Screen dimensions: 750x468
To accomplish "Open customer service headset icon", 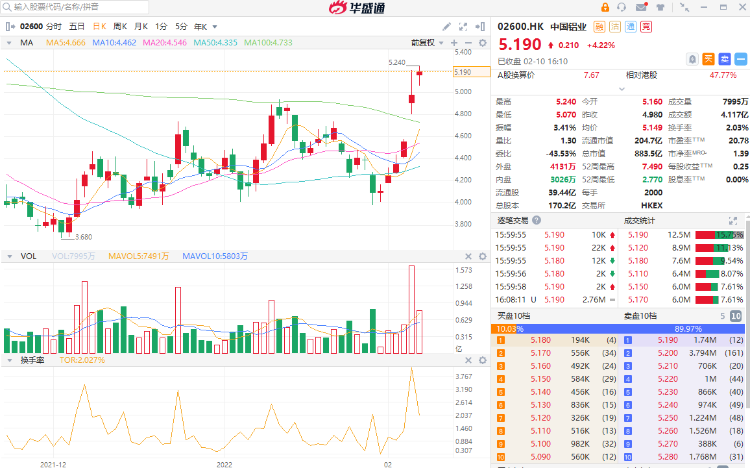I will 621,7.
